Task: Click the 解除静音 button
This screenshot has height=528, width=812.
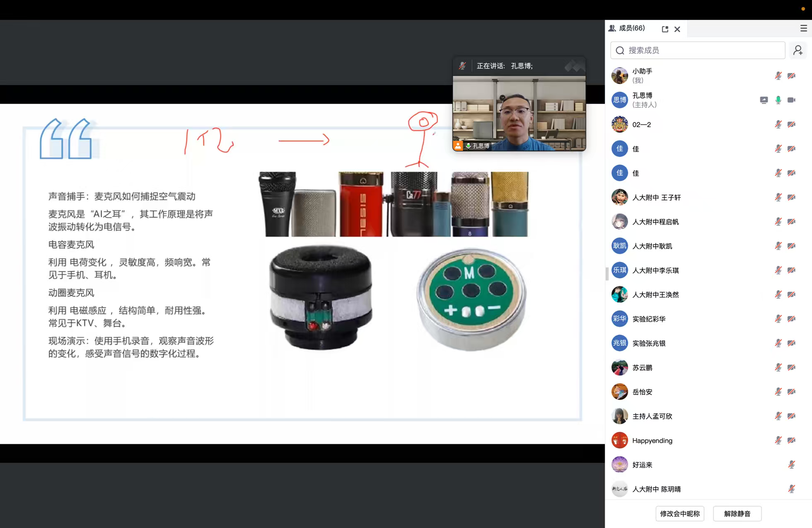Action: click(x=737, y=513)
